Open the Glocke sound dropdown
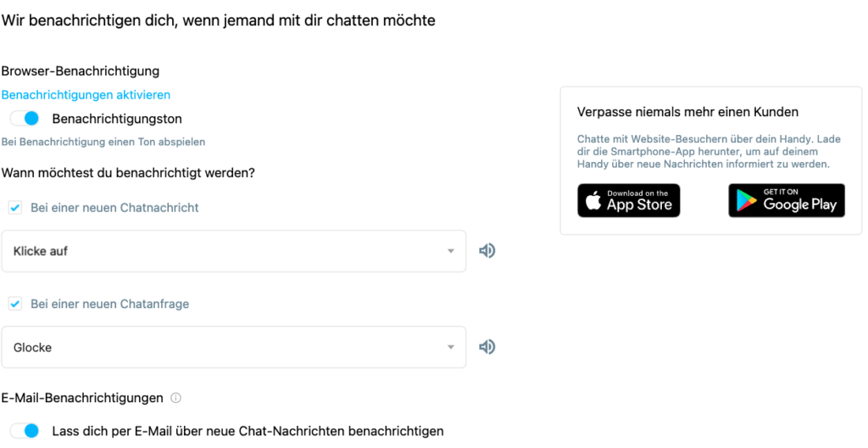This screenshot has width=868, height=448. (x=234, y=347)
